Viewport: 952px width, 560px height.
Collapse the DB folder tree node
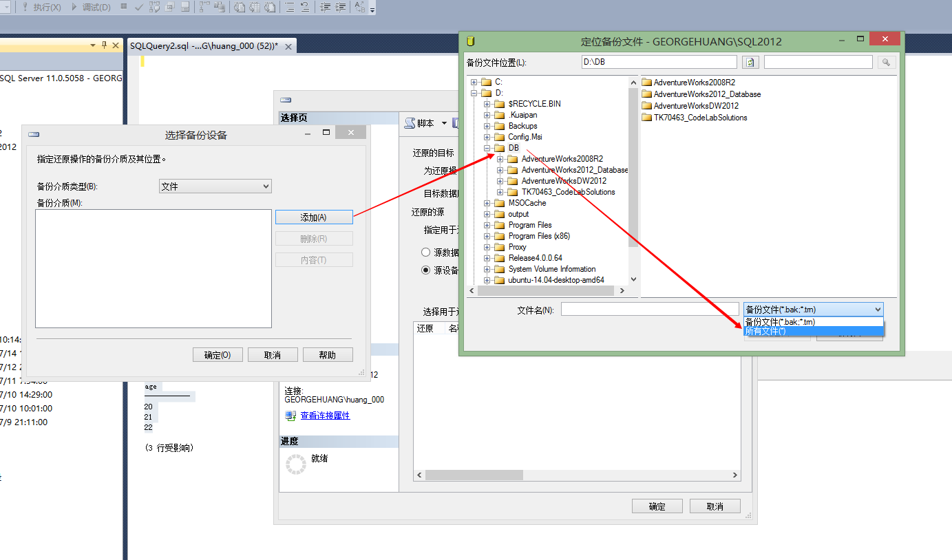[487, 148]
